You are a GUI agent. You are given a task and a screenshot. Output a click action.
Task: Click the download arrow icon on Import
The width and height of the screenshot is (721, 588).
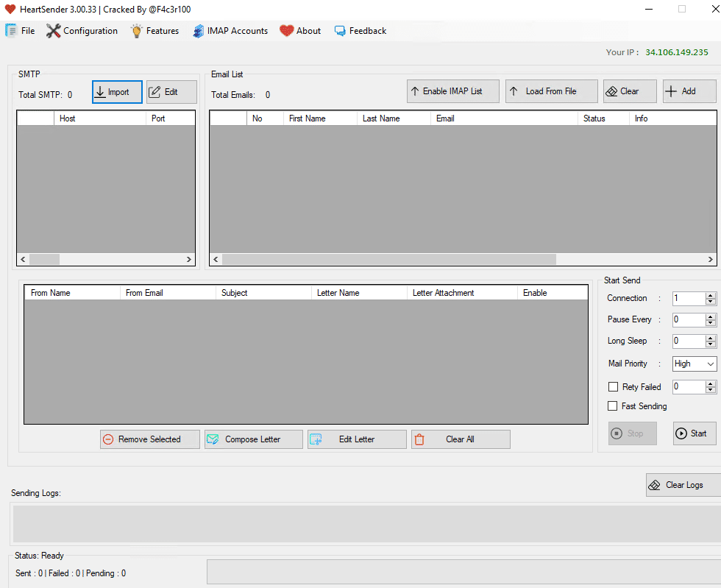point(100,92)
